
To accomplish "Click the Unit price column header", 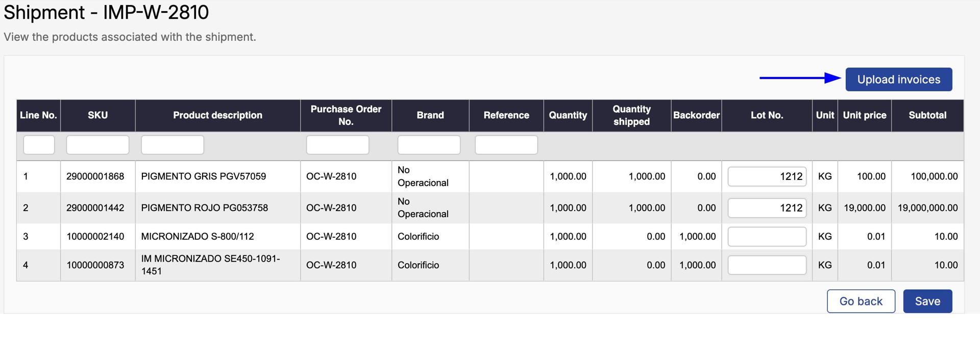I will click(x=864, y=115).
